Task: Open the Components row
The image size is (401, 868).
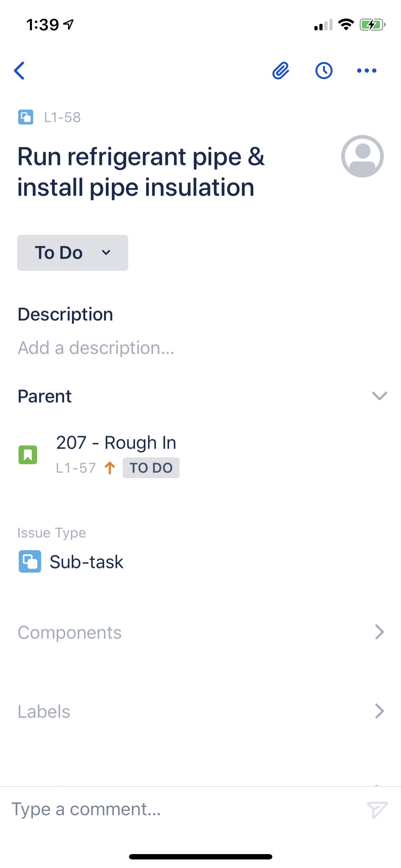Action: pyautogui.click(x=200, y=632)
